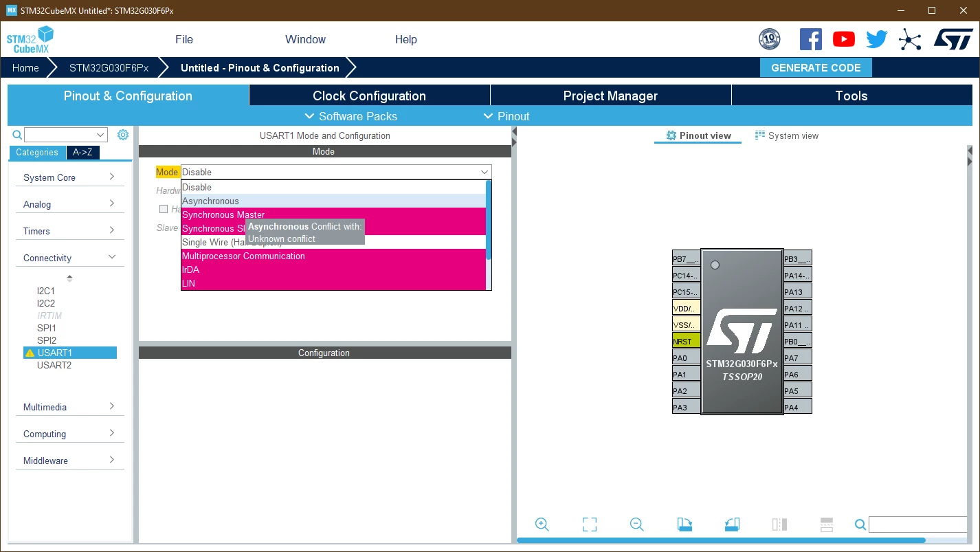
Task: Expand the Computing category
Action: tap(69, 434)
